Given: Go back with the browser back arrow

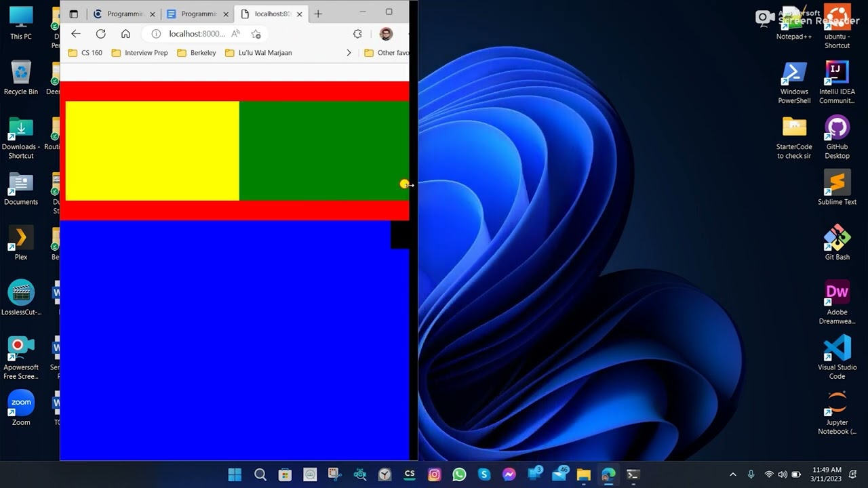Looking at the screenshot, I should click(76, 34).
